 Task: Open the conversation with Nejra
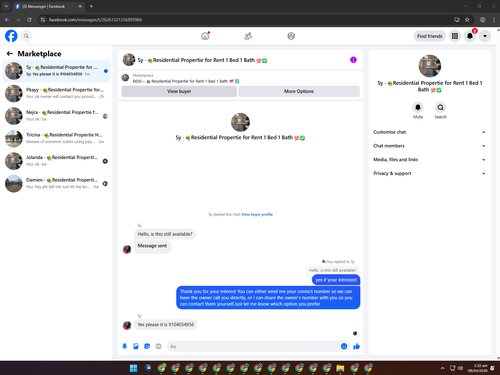(56, 116)
